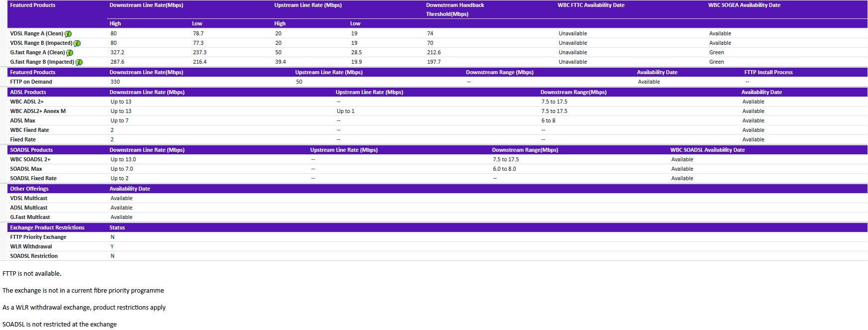
Task: Select the WBC SOADSL 2+ row label
Action: click(30, 160)
